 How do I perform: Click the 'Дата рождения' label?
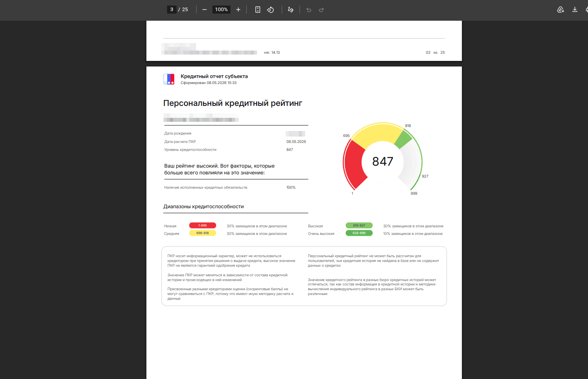[x=178, y=133]
